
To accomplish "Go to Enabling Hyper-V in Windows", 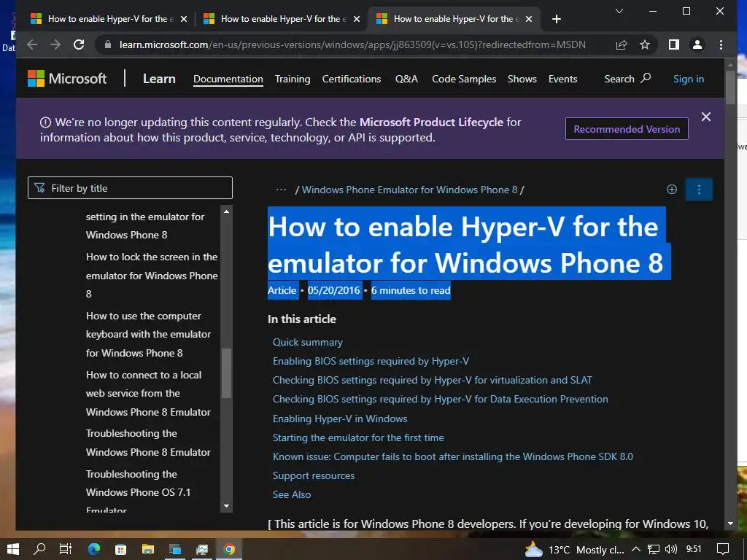I will [340, 419].
